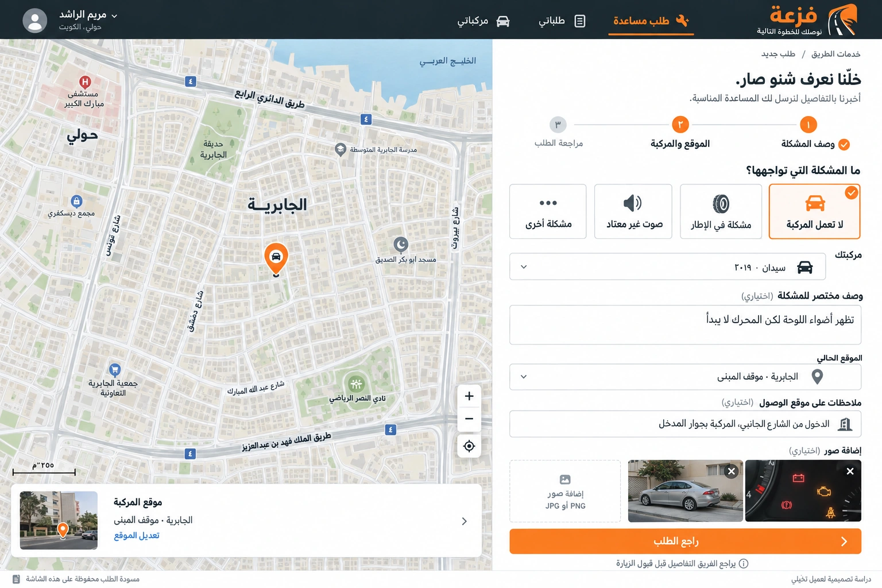Screen dimensions: 882x588
Task: Remove the dashboard warning lights photo
Action: pyautogui.click(x=850, y=471)
